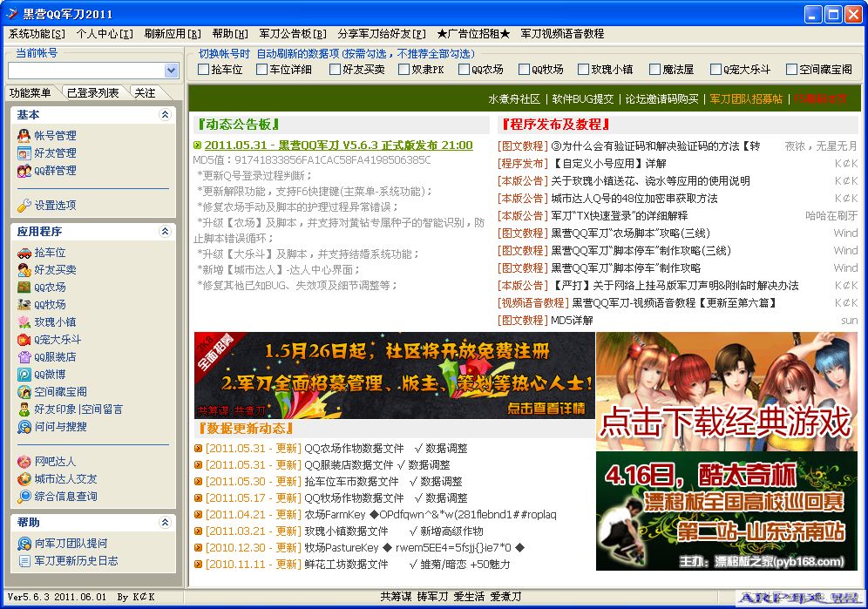Open the V5.6.3 正式版发布 announcement link
Viewport: 868px width, 609px height.
(339, 145)
